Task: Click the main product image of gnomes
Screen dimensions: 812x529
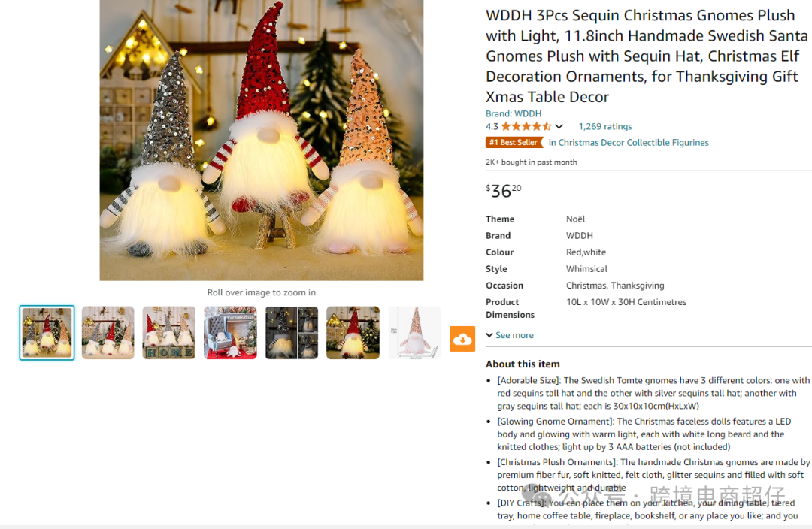Action: pyautogui.click(x=262, y=140)
